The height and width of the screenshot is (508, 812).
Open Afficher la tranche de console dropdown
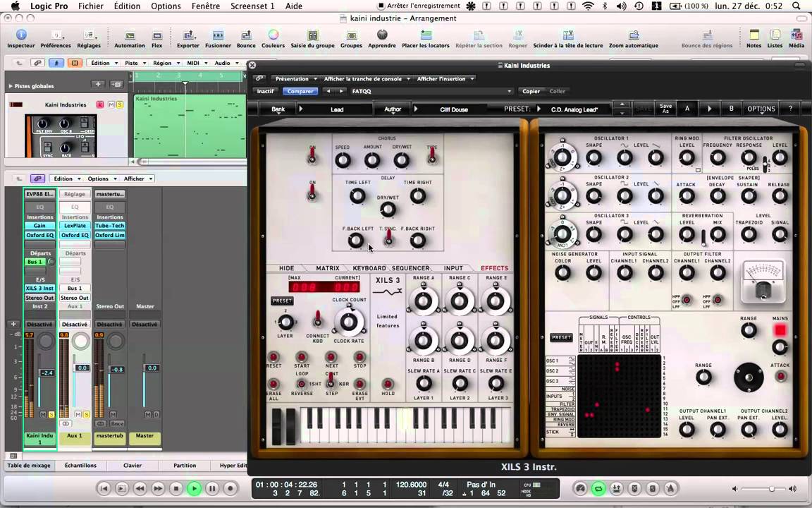coord(367,79)
